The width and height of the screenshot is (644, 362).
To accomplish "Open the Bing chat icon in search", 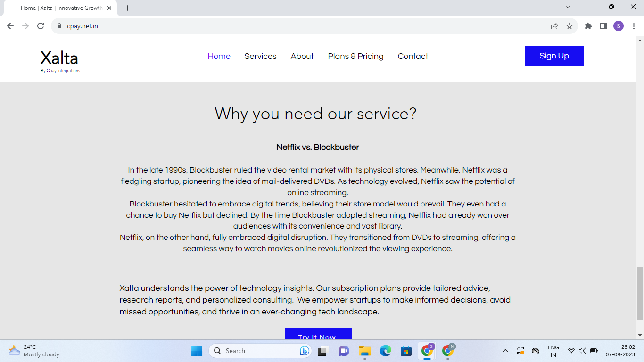I will [x=305, y=351].
